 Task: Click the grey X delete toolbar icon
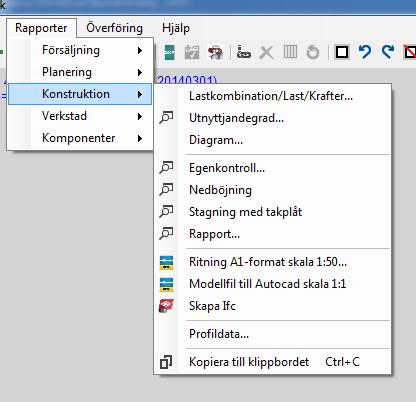click(x=266, y=53)
